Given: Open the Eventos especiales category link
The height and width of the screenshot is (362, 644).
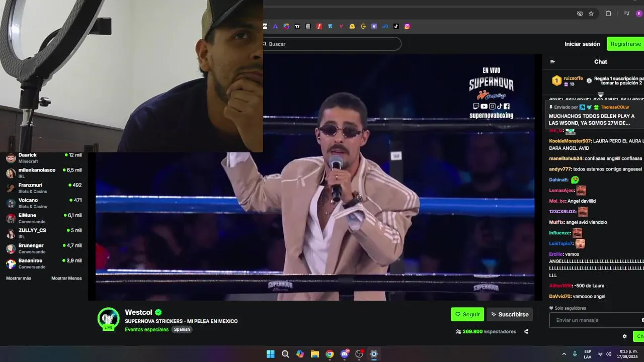Looking at the screenshot, I should click(x=147, y=329).
